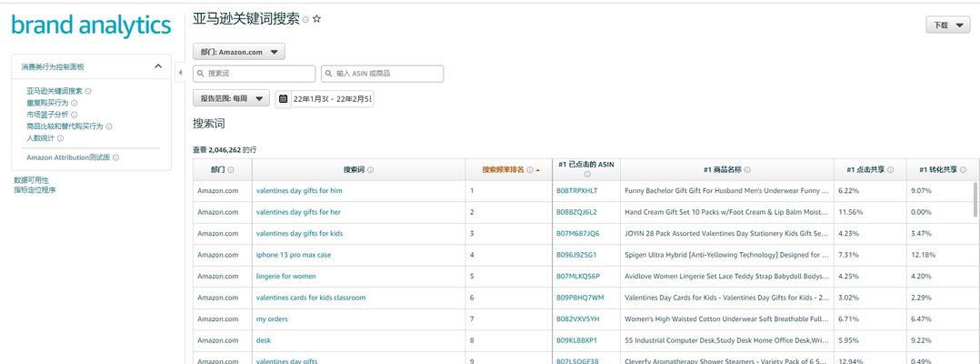
Task: Click the info icon next to Amazon Attribution测试版
Action: point(115,158)
